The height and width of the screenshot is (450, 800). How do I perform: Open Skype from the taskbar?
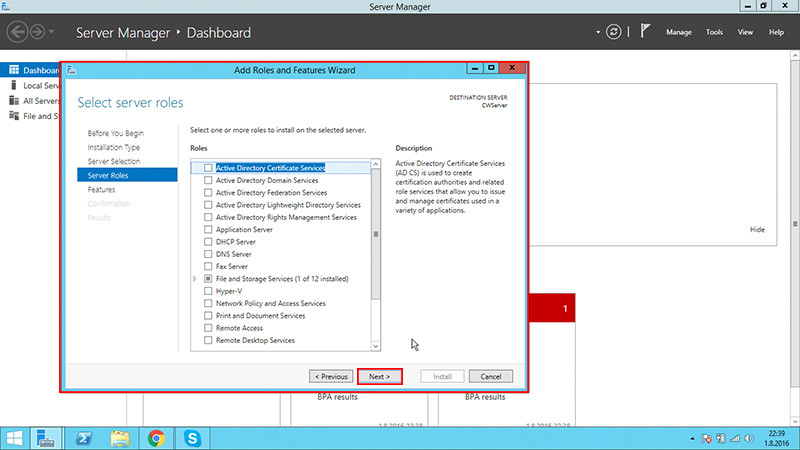click(x=192, y=437)
